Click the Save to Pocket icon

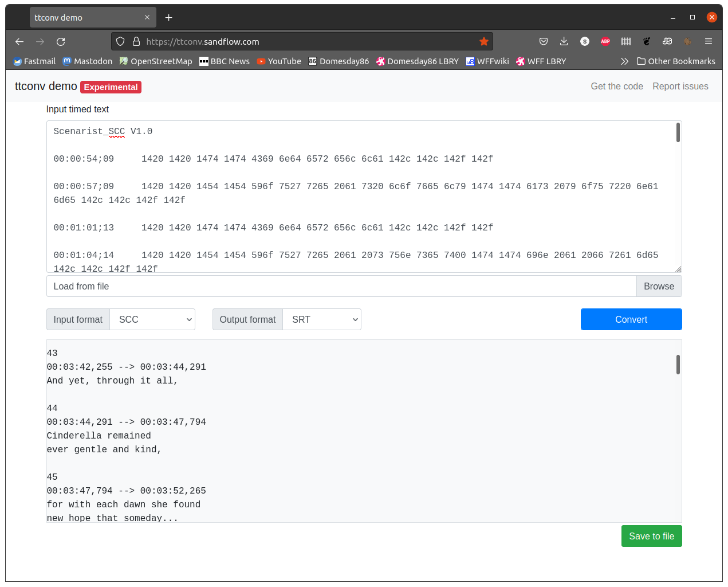544,41
